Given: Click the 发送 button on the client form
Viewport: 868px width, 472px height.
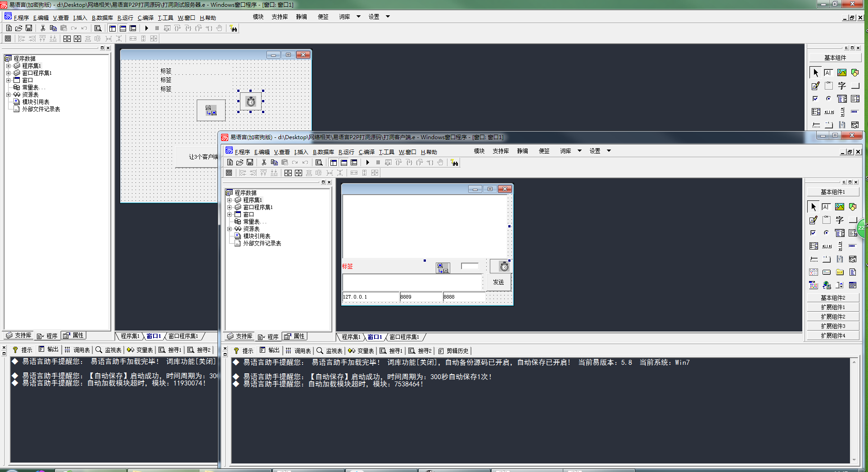Looking at the screenshot, I should [x=498, y=282].
